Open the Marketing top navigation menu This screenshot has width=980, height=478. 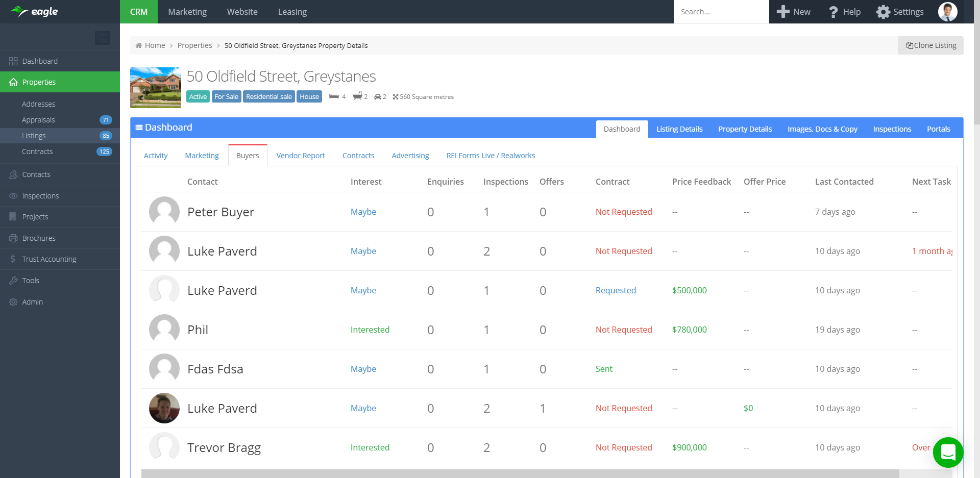click(x=187, y=12)
